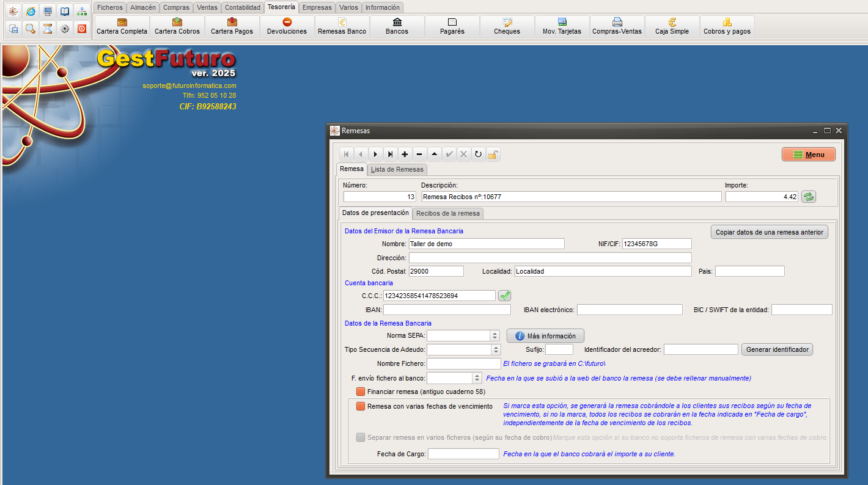Click the database save backup icon
This screenshot has width=868, height=485.
click(13, 28)
